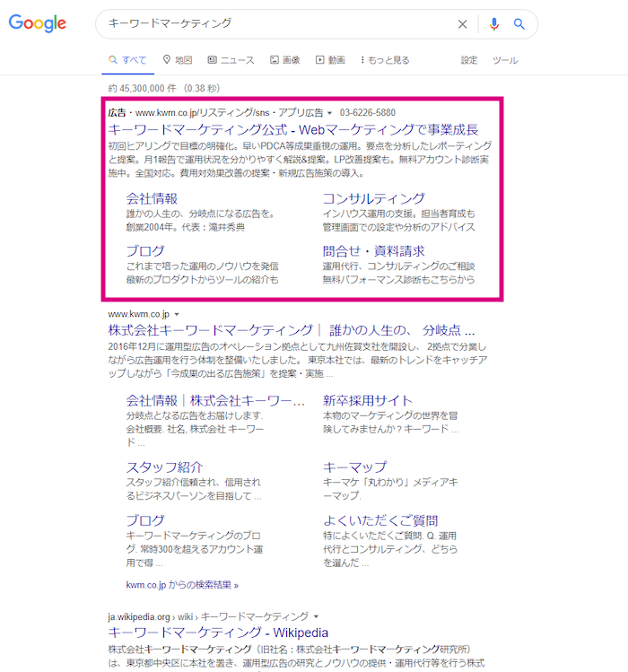The image size is (628, 672).
Task: Open the ブログ ad sitelink
Action: point(145,250)
